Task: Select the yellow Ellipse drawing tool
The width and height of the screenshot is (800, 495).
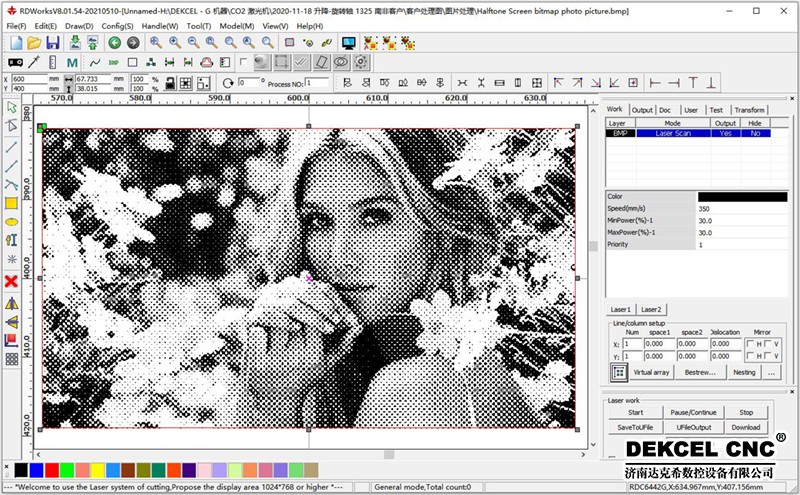Action: [x=12, y=221]
